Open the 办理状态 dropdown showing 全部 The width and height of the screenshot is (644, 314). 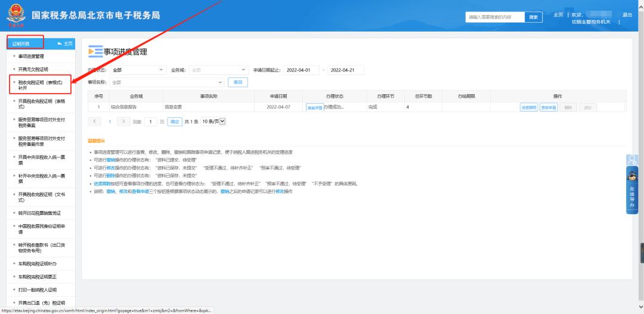pyautogui.click(x=138, y=70)
